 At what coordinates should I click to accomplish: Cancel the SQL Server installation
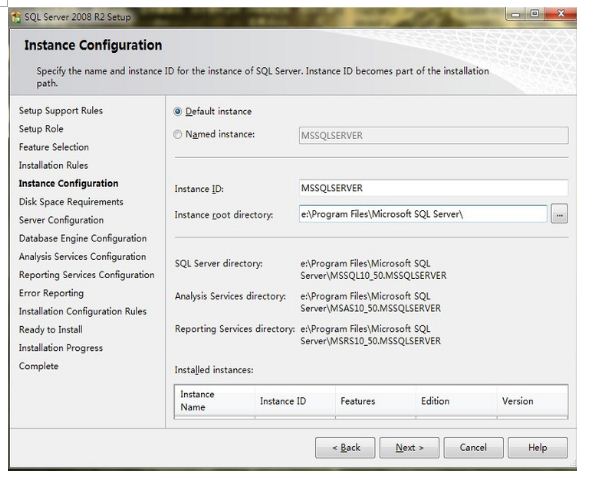click(474, 448)
